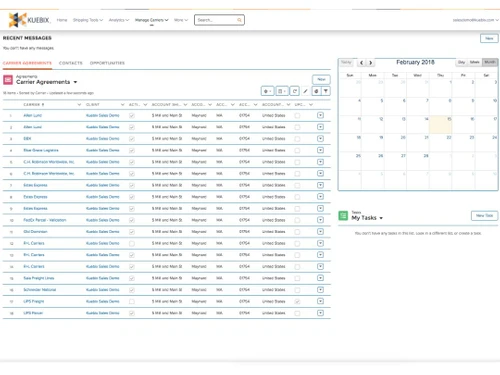This screenshot has height=375, width=500.
Task: Open the display-as table view icon
Action: [282, 91]
